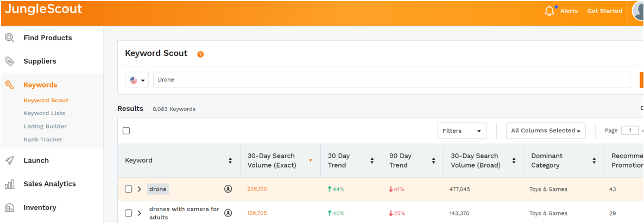The image size is (644, 223).
Task: Sort by 30-Day Search Volume (Broad) arrows
Action: pyautogui.click(x=514, y=161)
